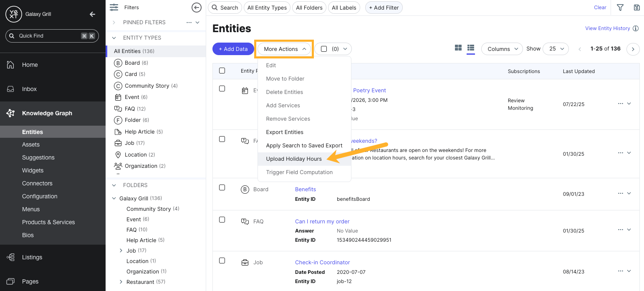Click the Add Data button
Image resolution: width=644 pixels, height=291 pixels.
tap(233, 48)
